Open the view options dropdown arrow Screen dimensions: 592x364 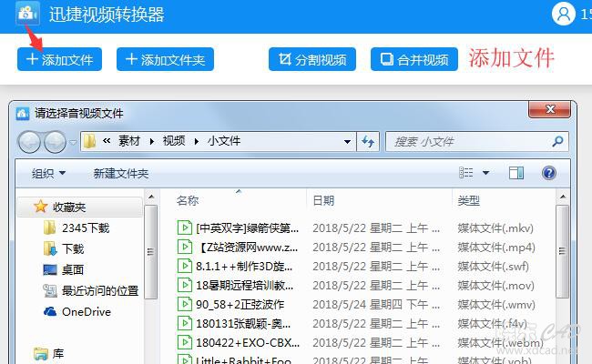(486, 173)
